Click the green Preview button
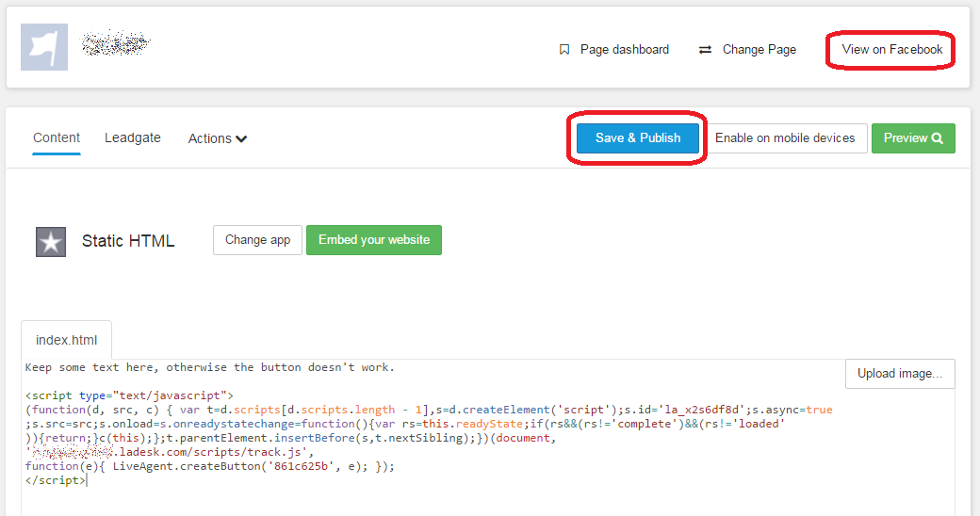Screen dimensions: 980x516 tap(913, 138)
